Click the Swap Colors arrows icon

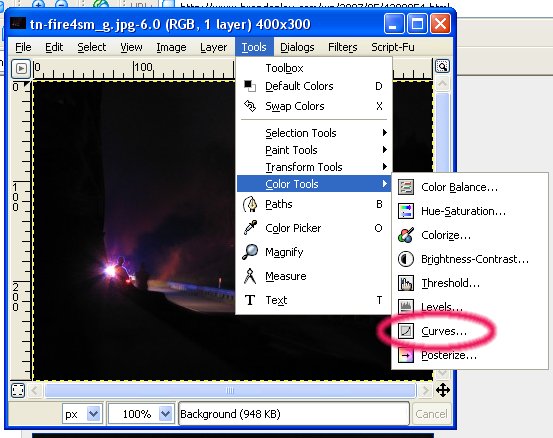(x=250, y=106)
